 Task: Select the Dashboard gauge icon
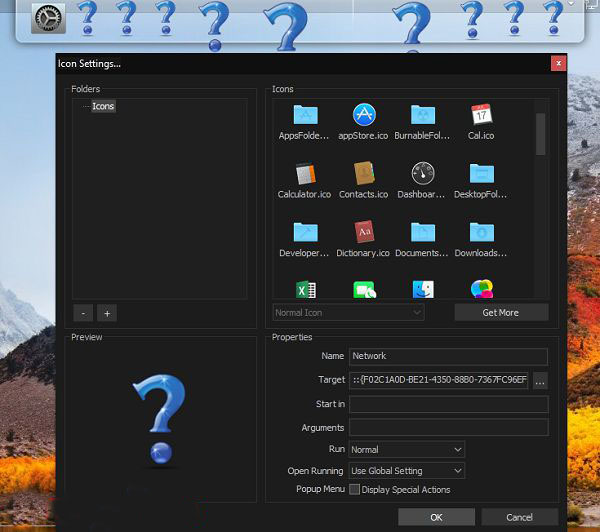pos(422,173)
